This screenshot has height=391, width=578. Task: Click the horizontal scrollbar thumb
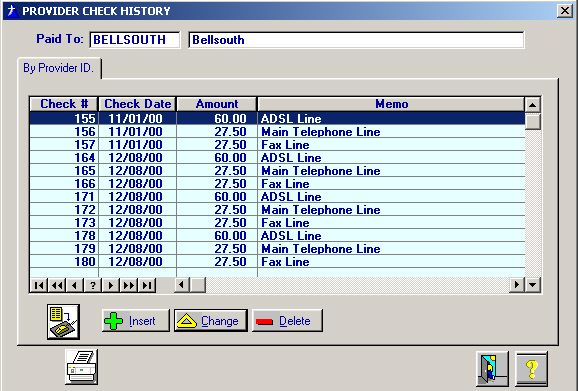(x=198, y=284)
